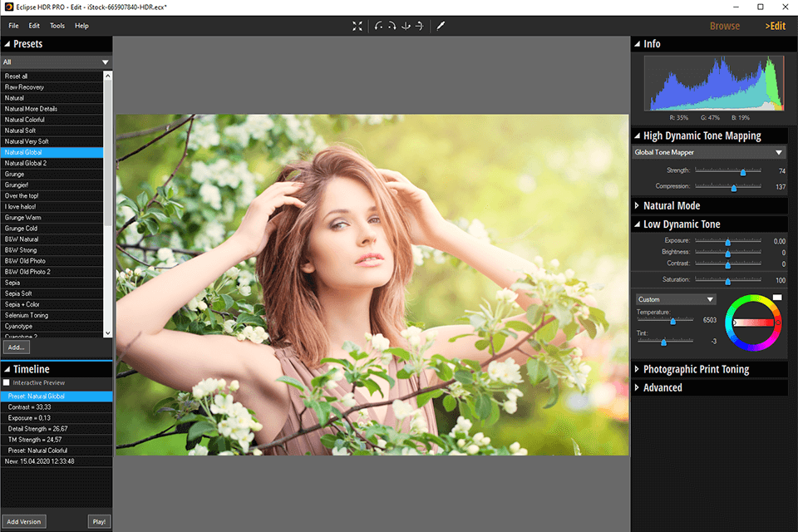
Task: Select the Grunge Warm preset
Action: [x=23, y=218]
